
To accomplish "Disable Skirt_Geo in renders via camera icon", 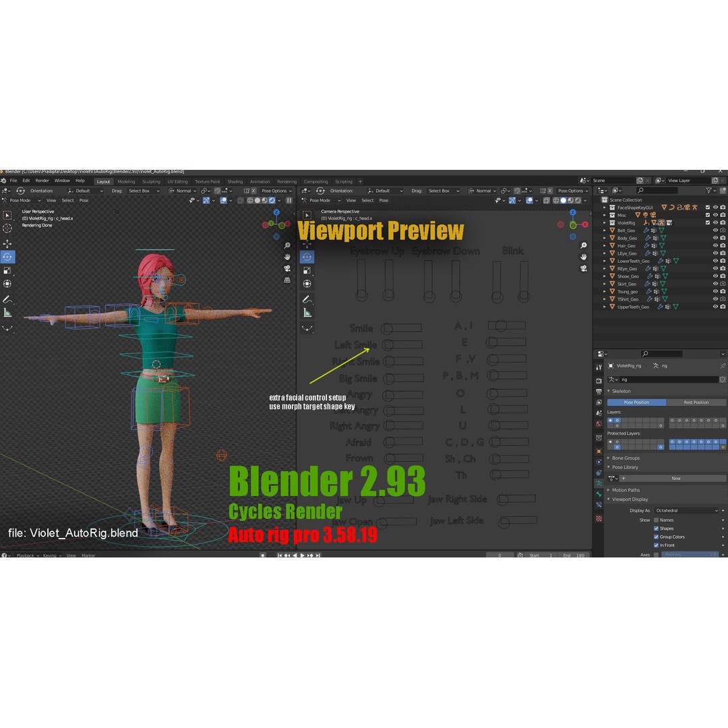I will 723,284.
